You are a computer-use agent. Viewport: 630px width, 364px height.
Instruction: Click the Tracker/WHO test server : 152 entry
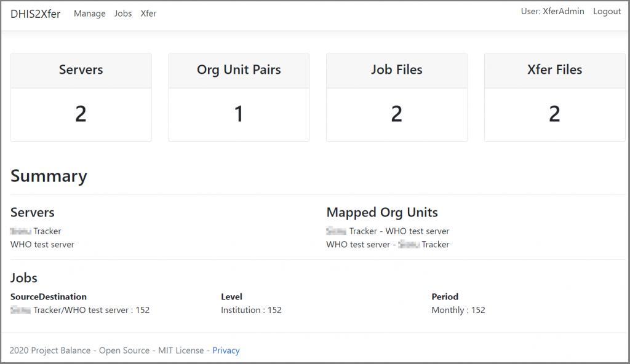pyautogui.click(x=80, y=310)
